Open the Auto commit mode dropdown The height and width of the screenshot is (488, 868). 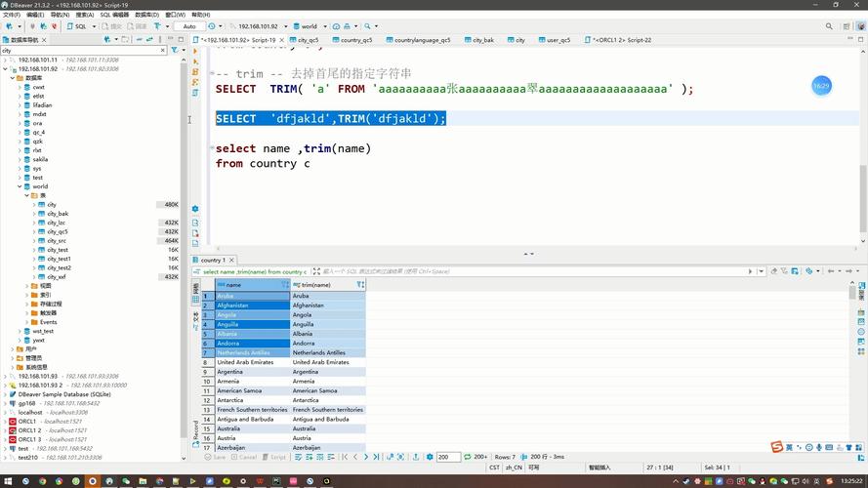(x=192, y=26)
